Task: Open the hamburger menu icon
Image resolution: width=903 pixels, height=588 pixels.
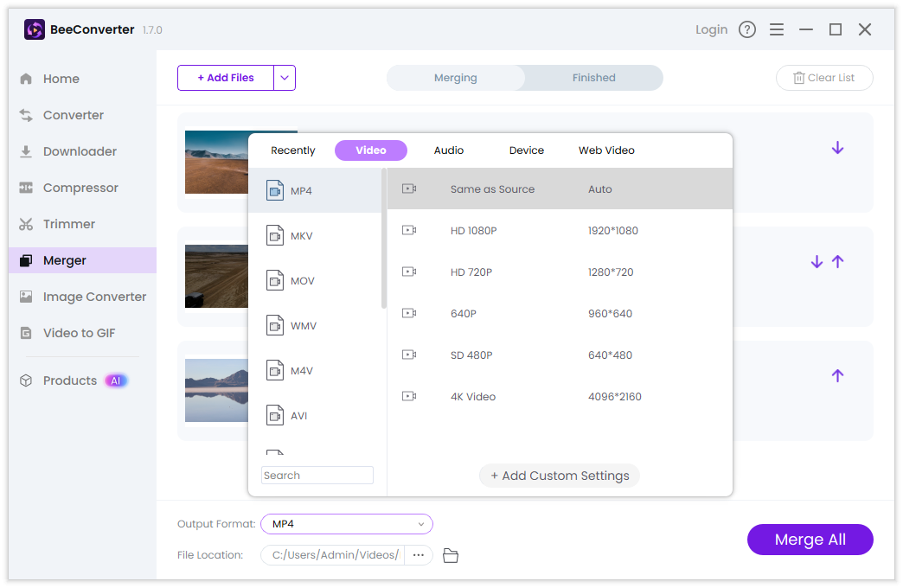Action: [x=777, y=29]
